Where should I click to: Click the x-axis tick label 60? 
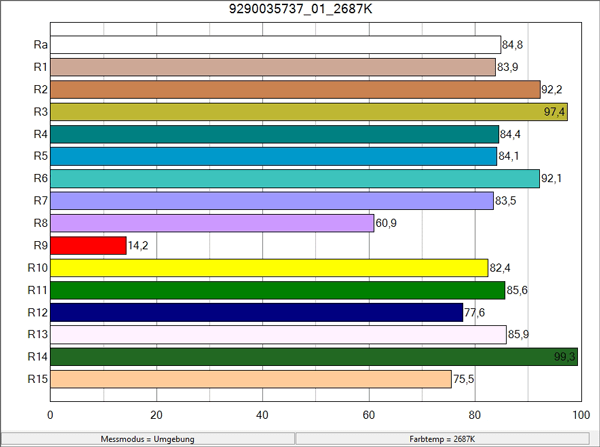[x=368, y=415]
